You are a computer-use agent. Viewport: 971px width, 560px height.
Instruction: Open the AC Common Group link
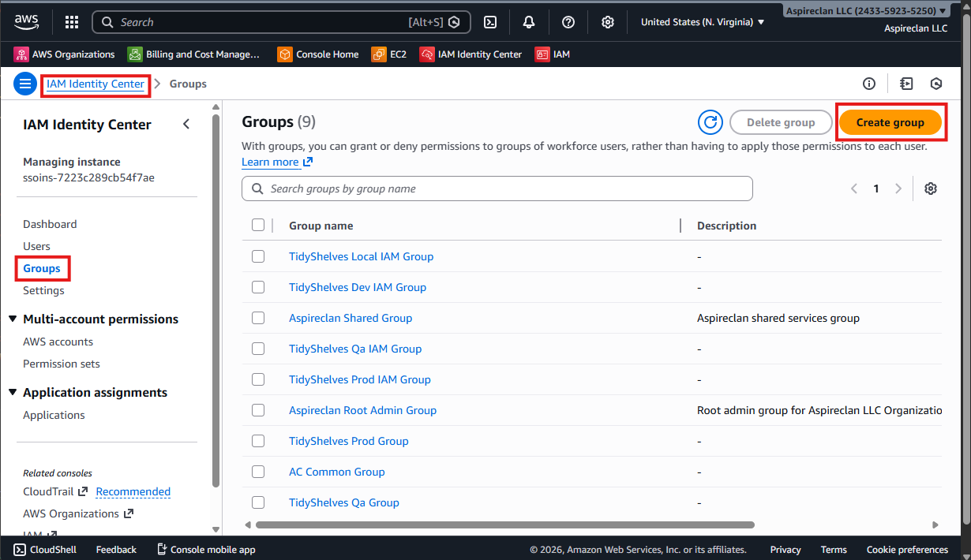point(337,472)
